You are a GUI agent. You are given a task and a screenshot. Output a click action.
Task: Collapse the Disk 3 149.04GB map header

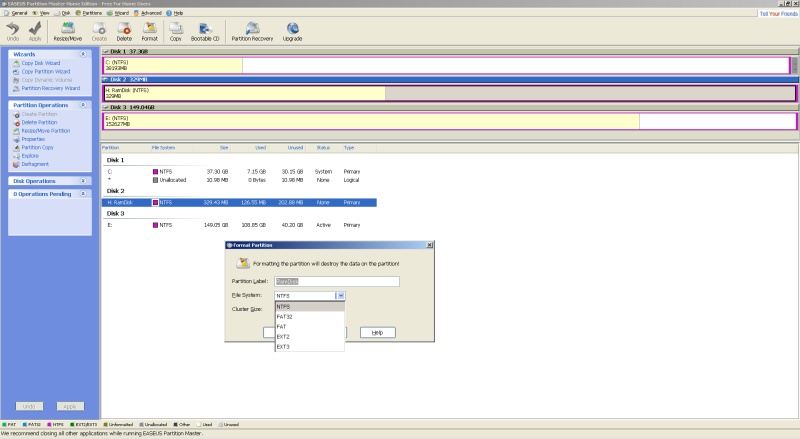(106, 108)
